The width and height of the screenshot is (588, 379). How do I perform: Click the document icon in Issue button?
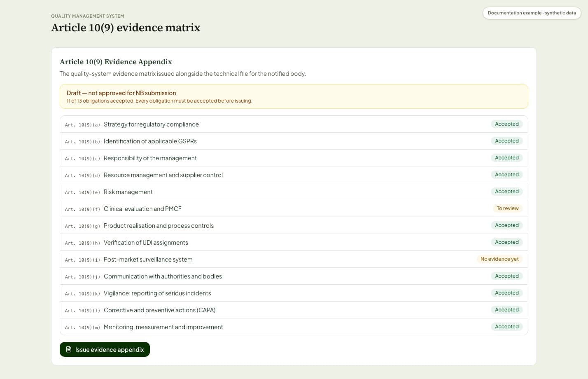coord(69,349)
